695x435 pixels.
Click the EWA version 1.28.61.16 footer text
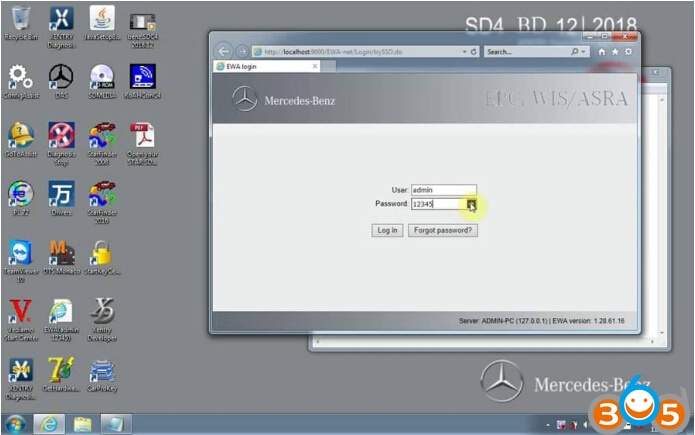588,321
